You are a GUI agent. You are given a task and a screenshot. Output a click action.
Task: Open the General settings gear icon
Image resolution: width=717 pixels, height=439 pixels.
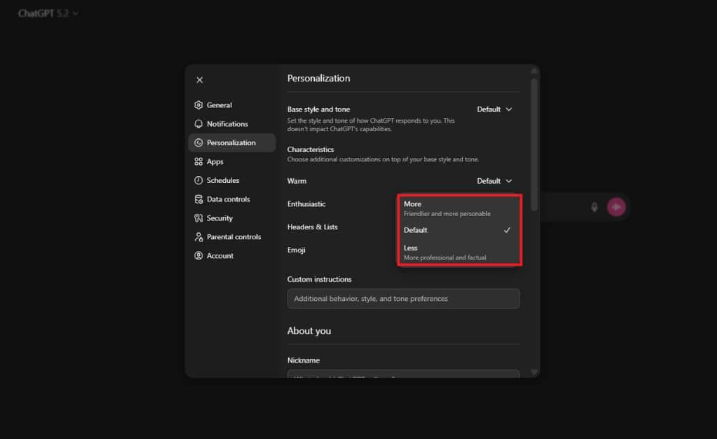coord(199,105)
